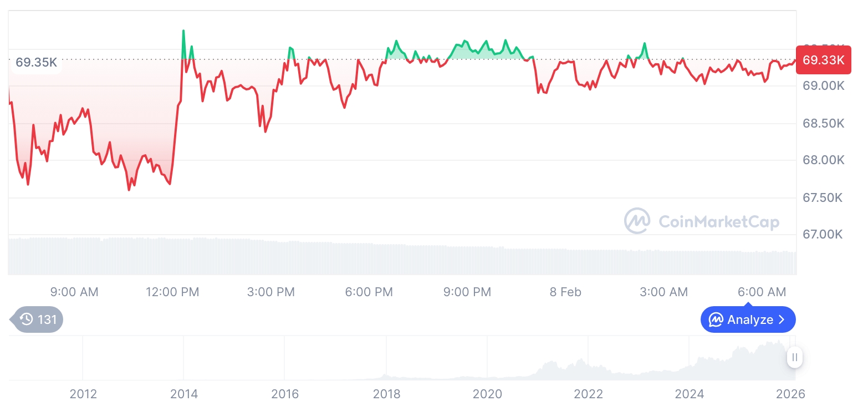Click the right chevron in the Analyze button

click(782, 320)
